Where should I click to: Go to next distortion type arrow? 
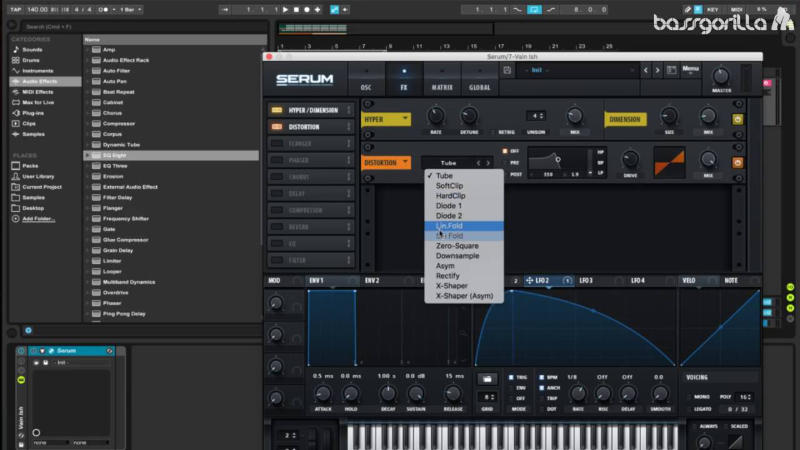[488, 163]
